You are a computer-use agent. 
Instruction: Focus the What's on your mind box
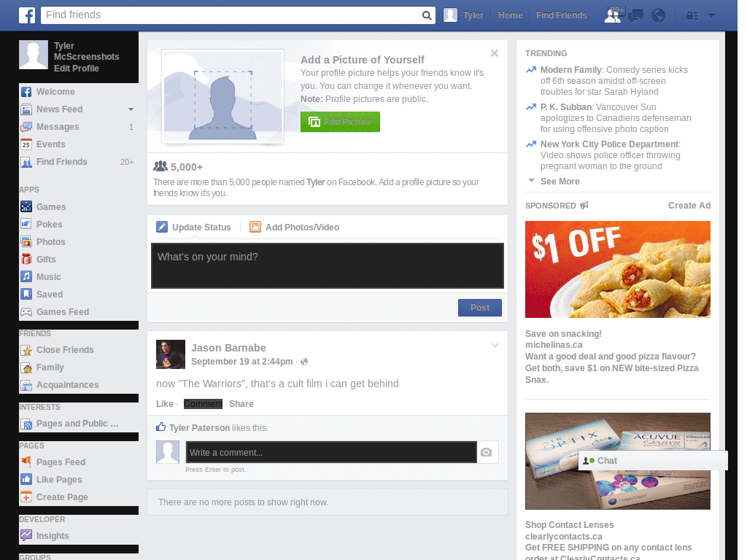(328, 265)
